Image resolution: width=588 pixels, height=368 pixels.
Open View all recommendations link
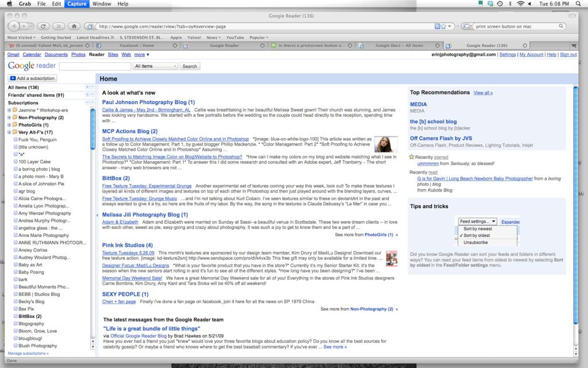coord(483,93)
